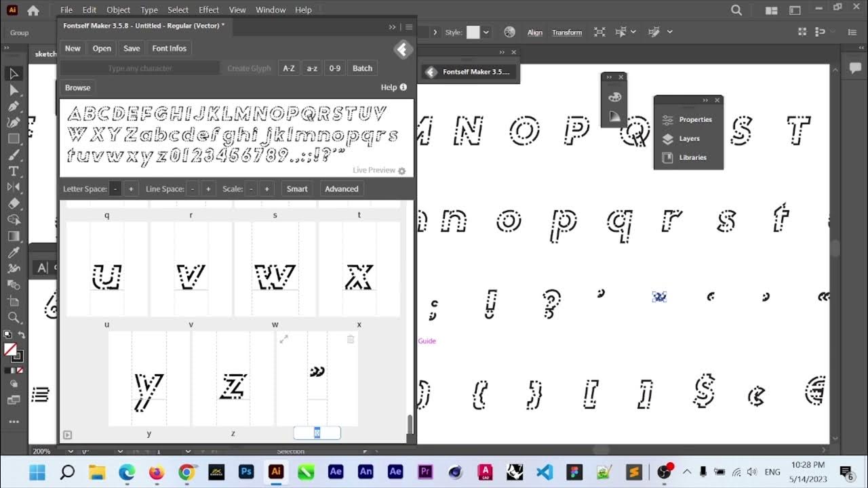Open Live Preview settings gear

(x=401, y=171)
